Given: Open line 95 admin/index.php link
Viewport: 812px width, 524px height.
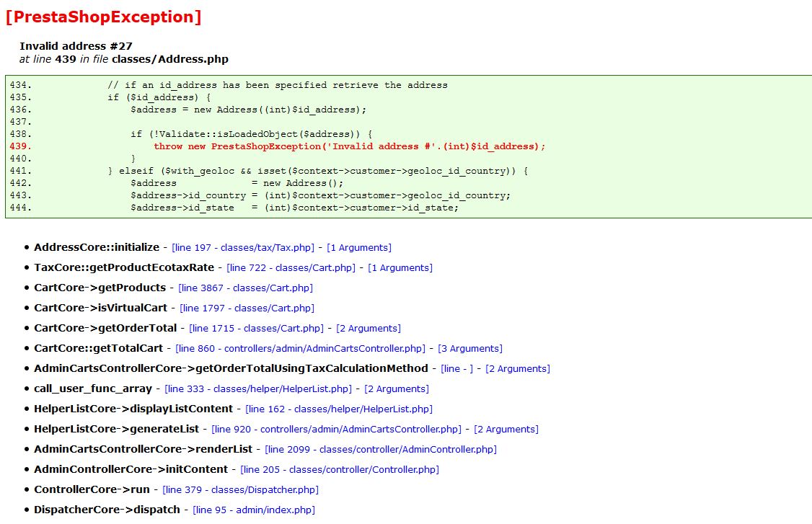Looking at the screenshot, I should point(254,510).
